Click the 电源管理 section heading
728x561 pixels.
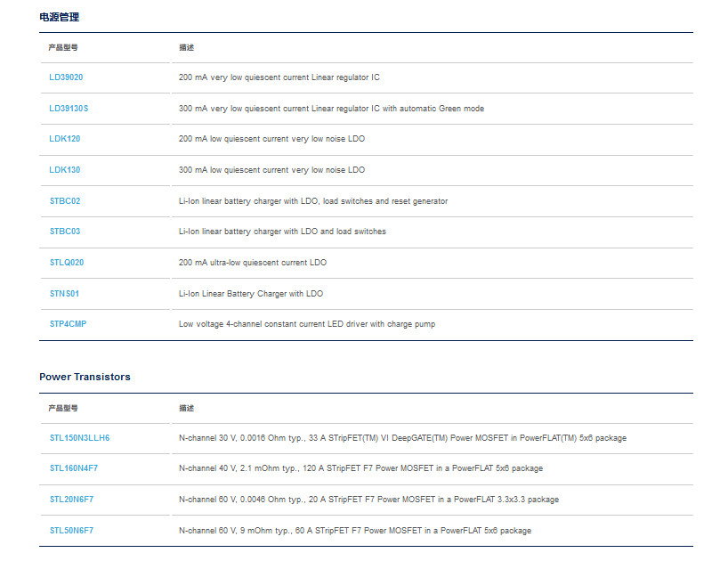(x=60, y=17)
